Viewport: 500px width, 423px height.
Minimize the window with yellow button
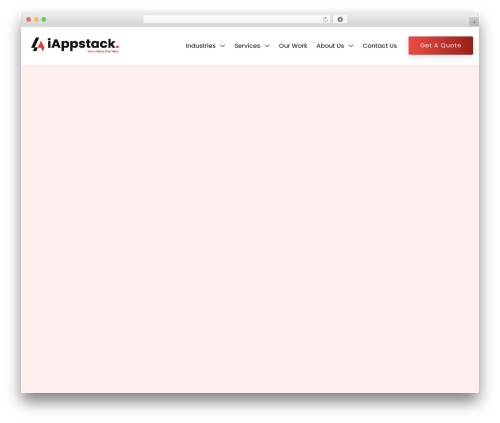click(36, 20)
